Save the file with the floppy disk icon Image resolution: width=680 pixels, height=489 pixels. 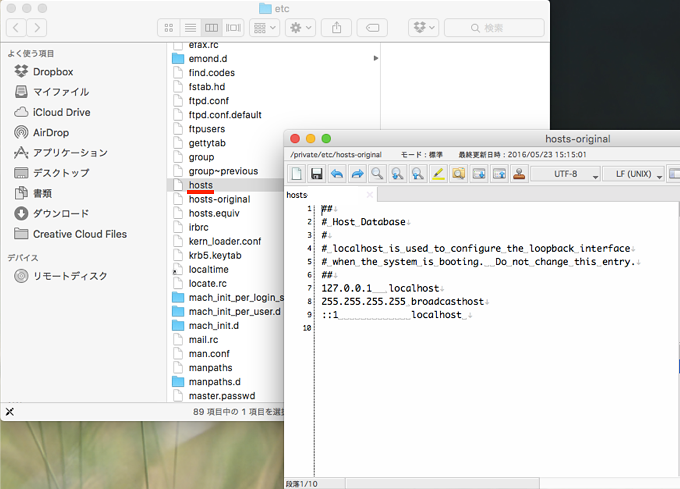coord(317,174)
